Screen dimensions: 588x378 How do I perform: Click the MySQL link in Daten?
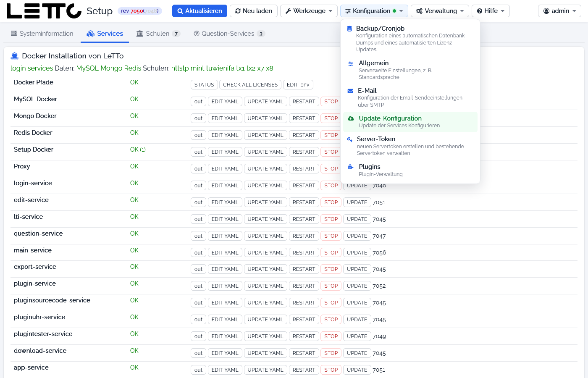click(x=87, y=68)
